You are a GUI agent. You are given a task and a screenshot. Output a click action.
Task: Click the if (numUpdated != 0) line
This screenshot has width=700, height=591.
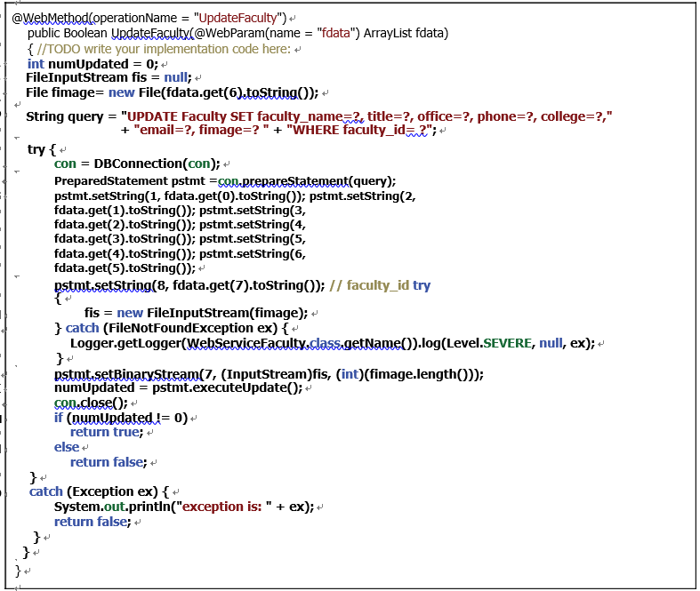click(121, 418)
